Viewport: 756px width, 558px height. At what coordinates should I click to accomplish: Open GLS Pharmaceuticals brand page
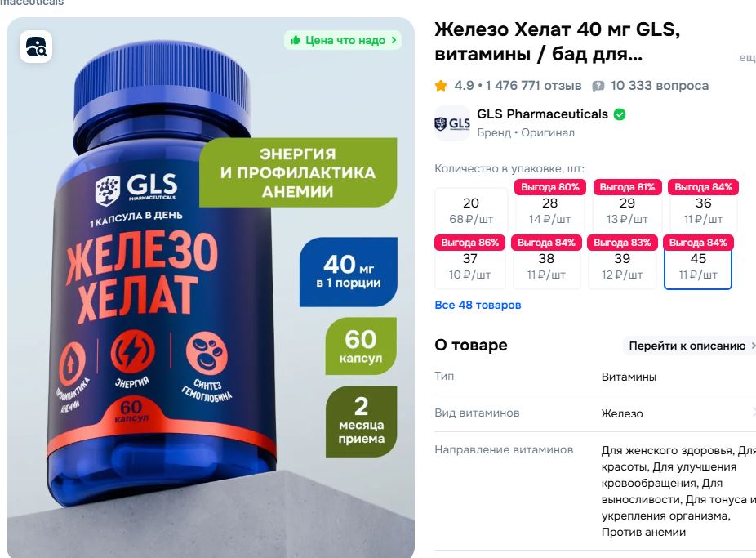(x=542, y=114)
